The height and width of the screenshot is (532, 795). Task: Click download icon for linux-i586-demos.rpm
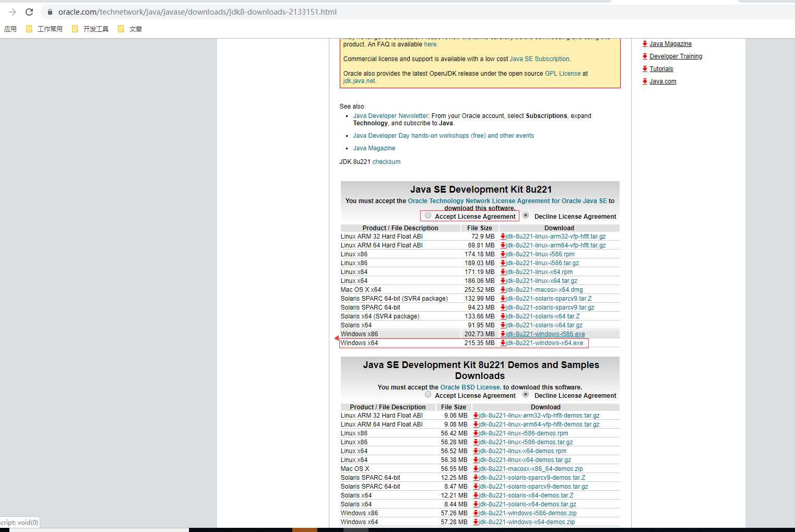click(x=476, y=433)
